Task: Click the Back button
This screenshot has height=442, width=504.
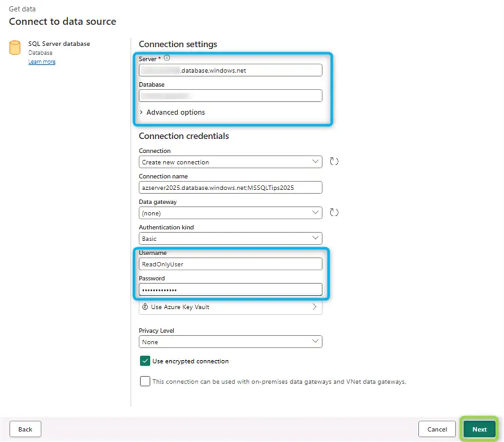Action: [25, 429]
